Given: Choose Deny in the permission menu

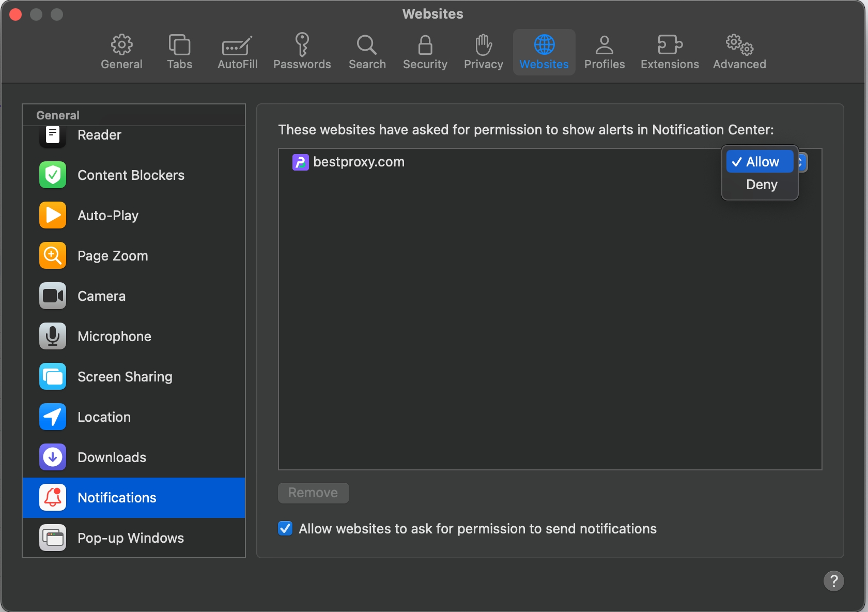Looking at the screenshot, I should coord(760,185).
